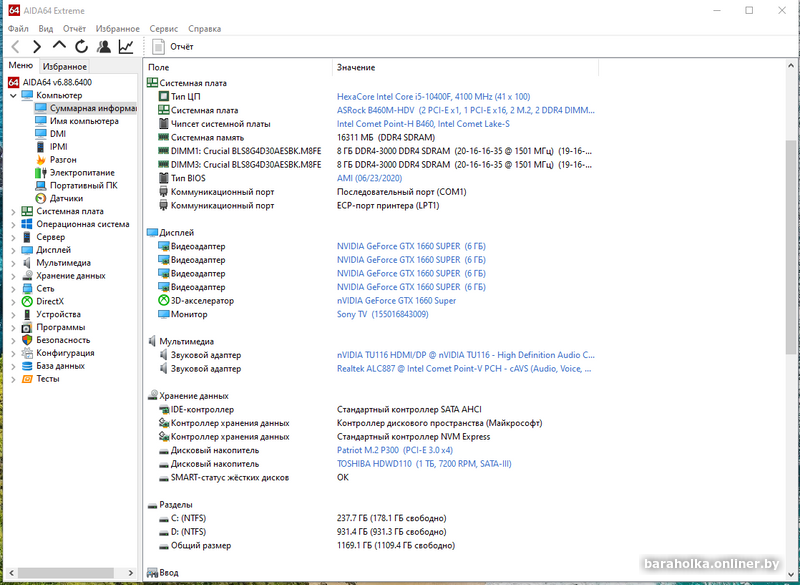
Task: Click the vertical scrollbar up arrow
Action: (x=791, y=65)
